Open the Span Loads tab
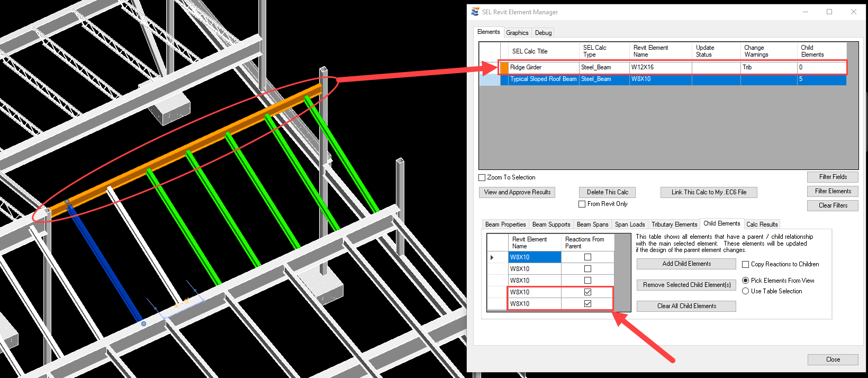868x378 pixels. coord(630,224)
